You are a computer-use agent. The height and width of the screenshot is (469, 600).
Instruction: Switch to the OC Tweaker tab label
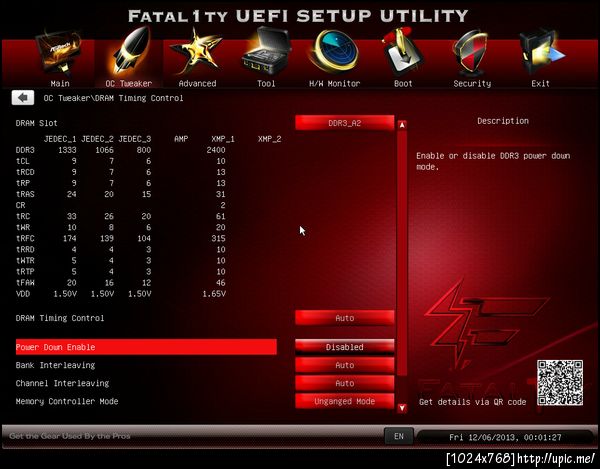coord(129,83)
